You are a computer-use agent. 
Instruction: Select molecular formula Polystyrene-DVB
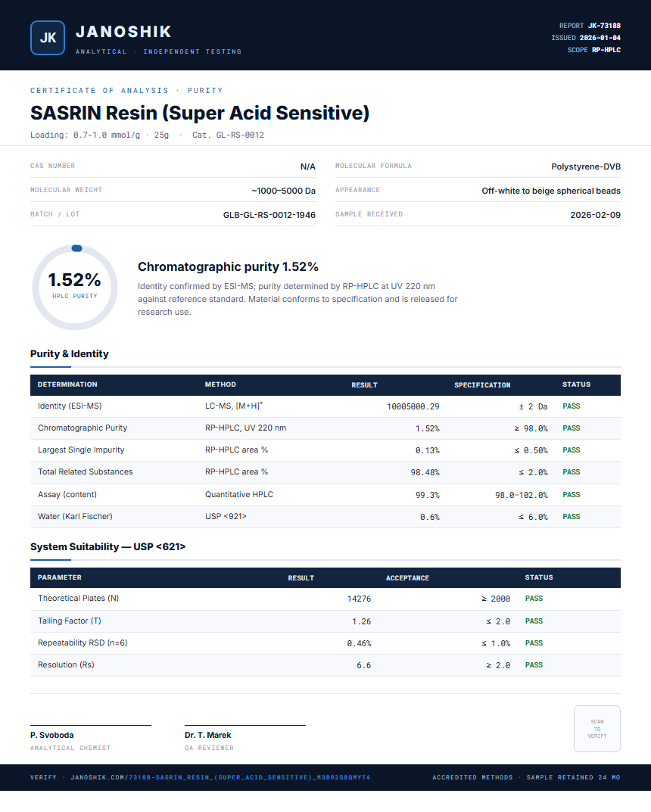586,166
